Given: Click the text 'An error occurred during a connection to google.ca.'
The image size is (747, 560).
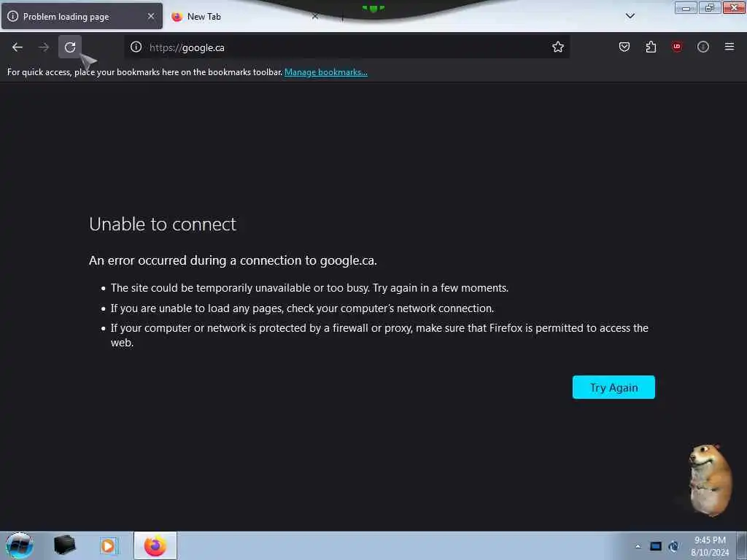Looking at the screenshot, I should tap(233, 260).
